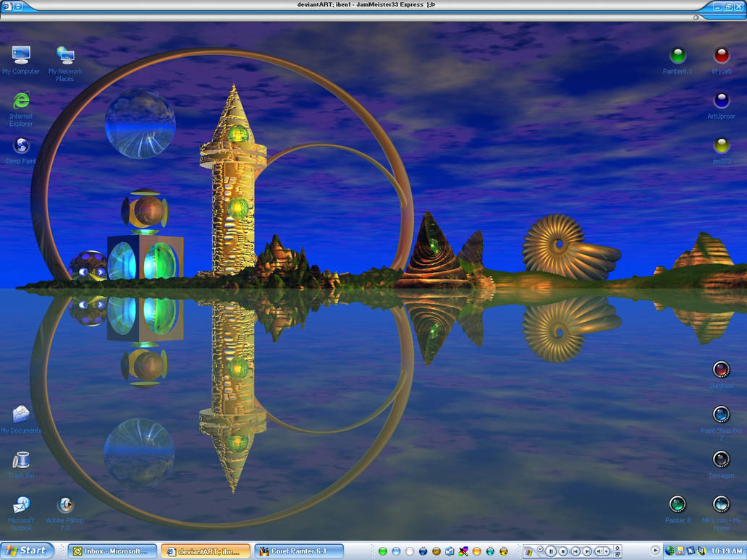Click the colorful paintbrush quick launch icon

point(463,551)
